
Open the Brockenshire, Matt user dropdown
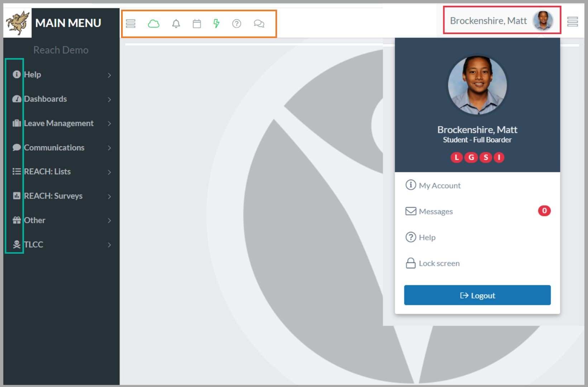502,20
